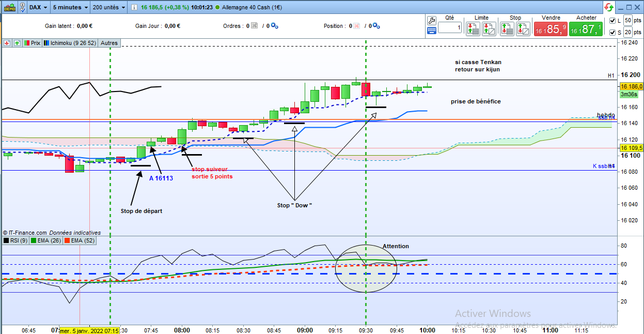Click the Qté quantity input field
The width and height of the screenshot is (644, 334).
[x=450, y=27]
